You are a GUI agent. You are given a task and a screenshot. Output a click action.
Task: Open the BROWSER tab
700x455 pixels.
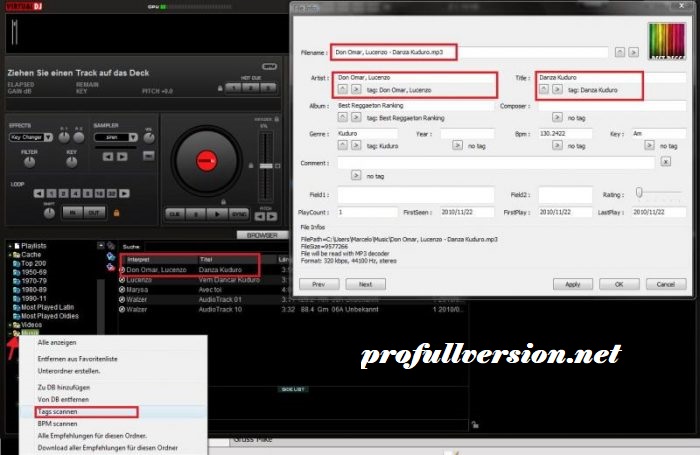262,235
